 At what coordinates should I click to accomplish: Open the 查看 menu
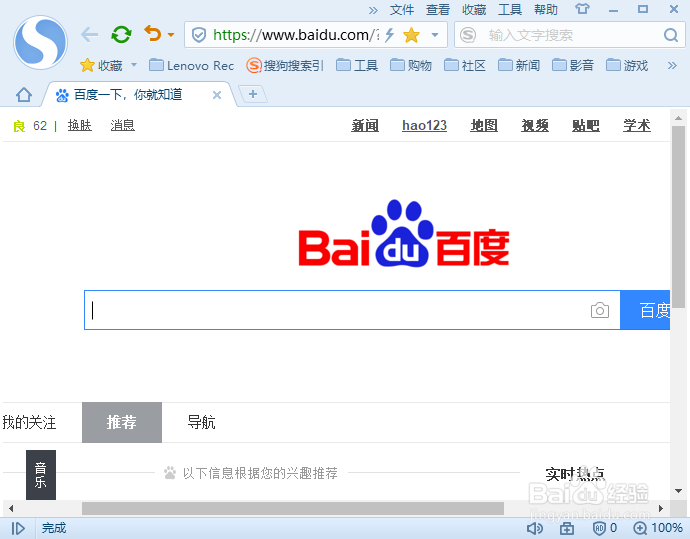click(x=437, y=10)
